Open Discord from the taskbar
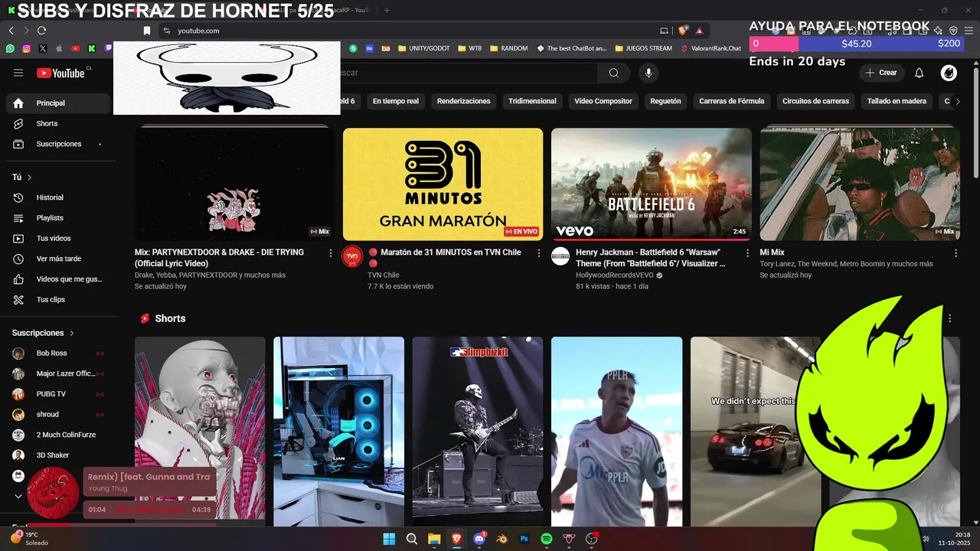 tap(479, 539)
